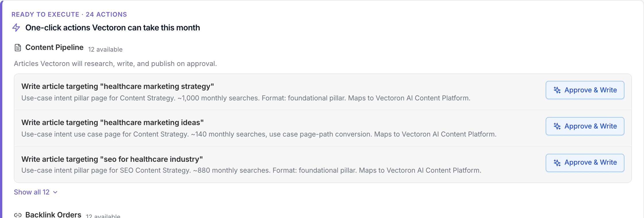Click "12 available" count beside Content Pipeline
Viewport: 644px width, 218px height.
click(x=105, y=49)
